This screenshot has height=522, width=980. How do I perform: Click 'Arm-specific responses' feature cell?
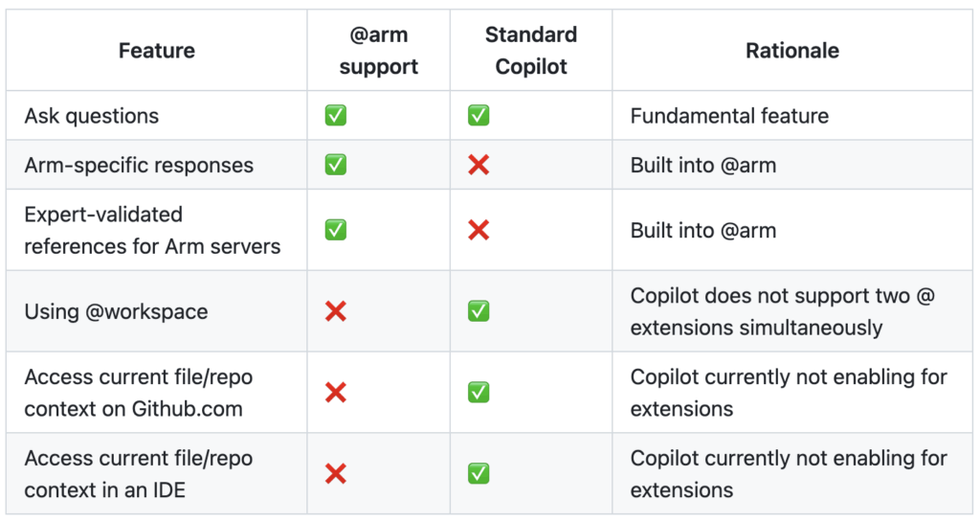click(139, 165)
